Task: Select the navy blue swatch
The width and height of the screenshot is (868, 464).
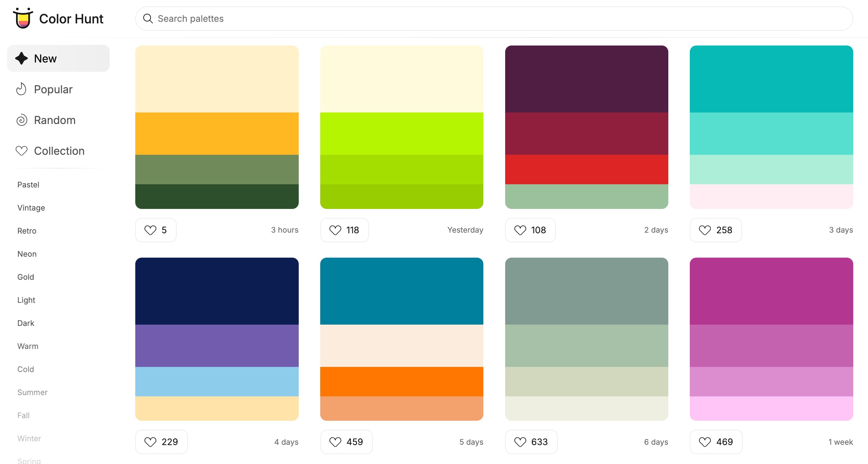Action: click(217, 291)
